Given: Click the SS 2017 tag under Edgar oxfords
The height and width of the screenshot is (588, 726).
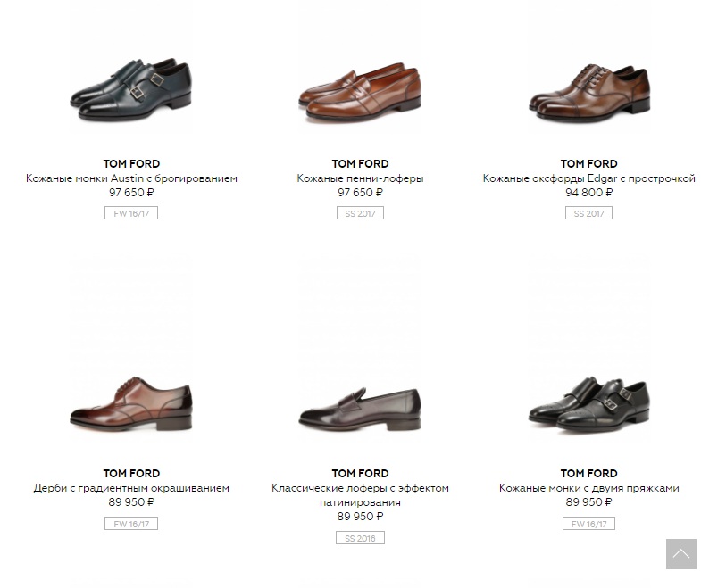Looking at the screenshot, I should pyautogui.click(x=588, y=213).
